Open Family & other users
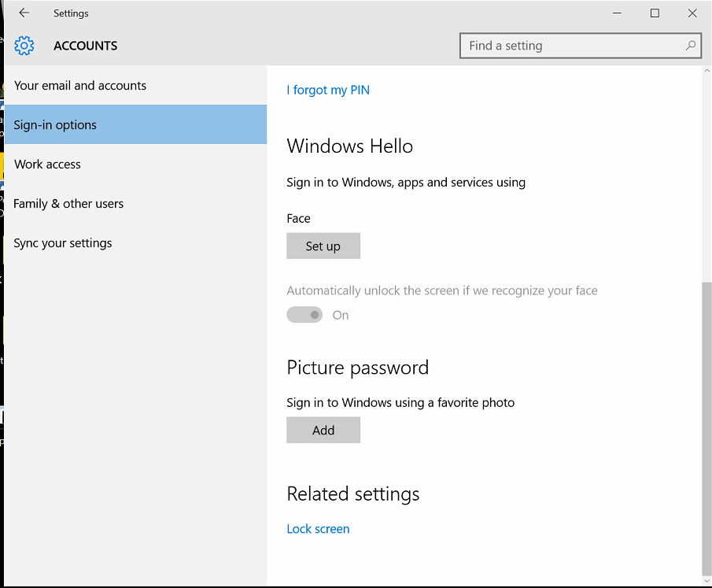 [68, 204]
